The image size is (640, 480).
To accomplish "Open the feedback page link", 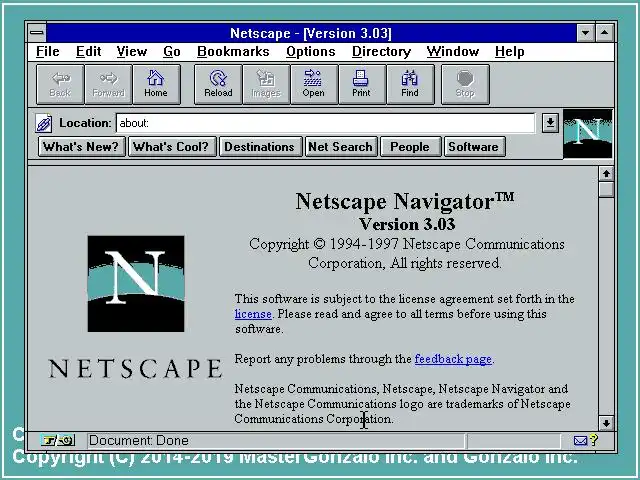I will click(x=453, y=359).
